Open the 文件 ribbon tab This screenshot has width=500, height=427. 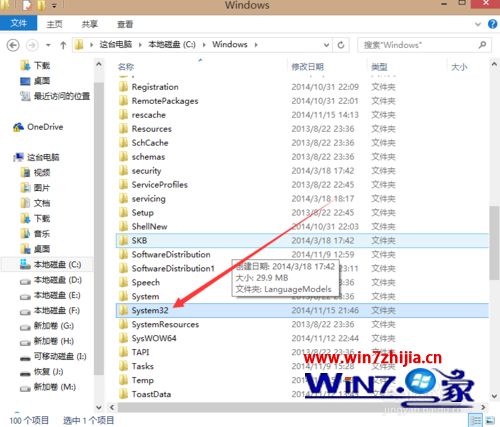tap(18, 24)
